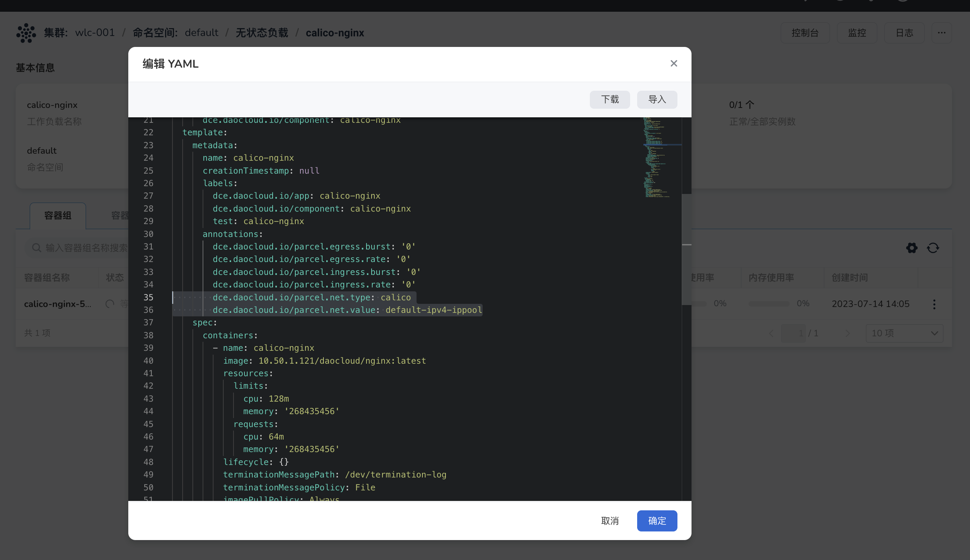This screenshot has height=560, width=970.
Task: Open the "..." more actions next to 日志
Action: (942, 33)
